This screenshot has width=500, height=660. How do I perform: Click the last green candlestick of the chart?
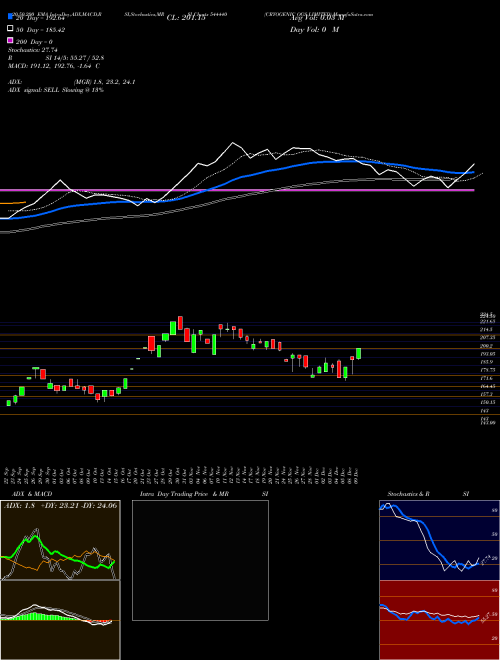click(359, 354)
